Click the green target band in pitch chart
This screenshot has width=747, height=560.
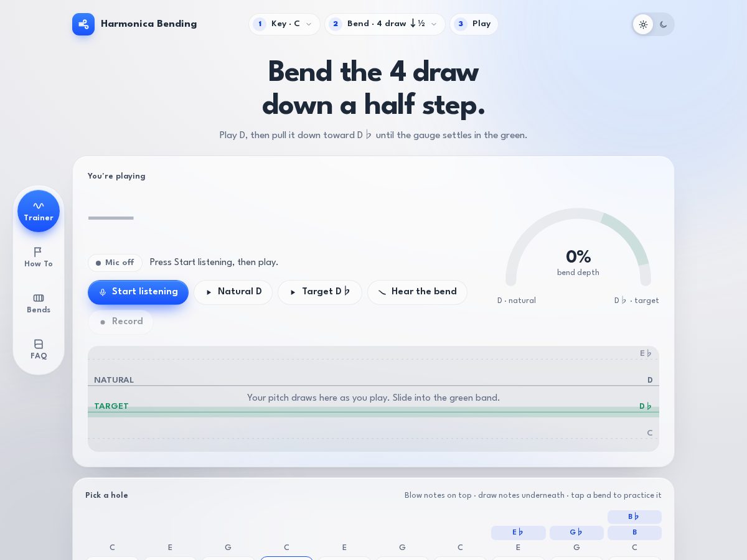(x=374, y=411)
